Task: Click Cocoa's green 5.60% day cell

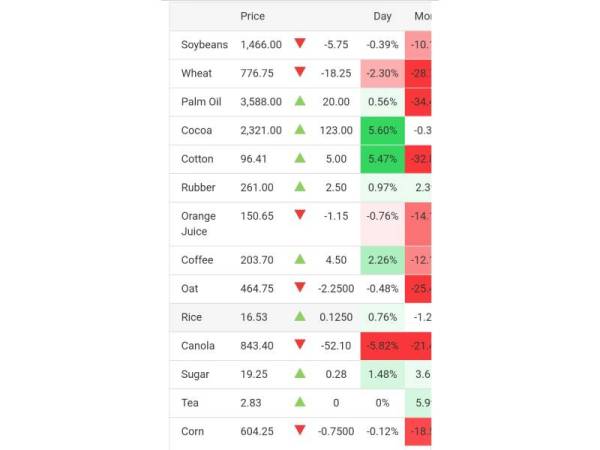Action: 382,130
